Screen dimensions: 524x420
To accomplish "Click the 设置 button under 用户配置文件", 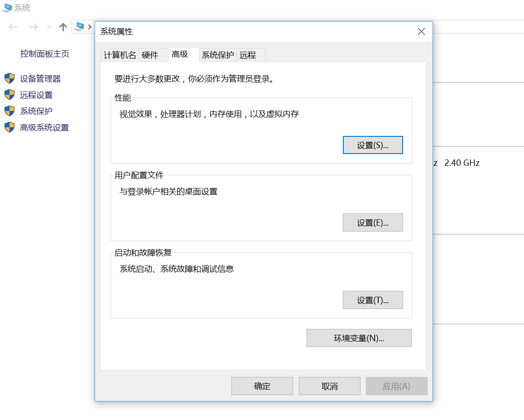I will [x=373, y=222].
